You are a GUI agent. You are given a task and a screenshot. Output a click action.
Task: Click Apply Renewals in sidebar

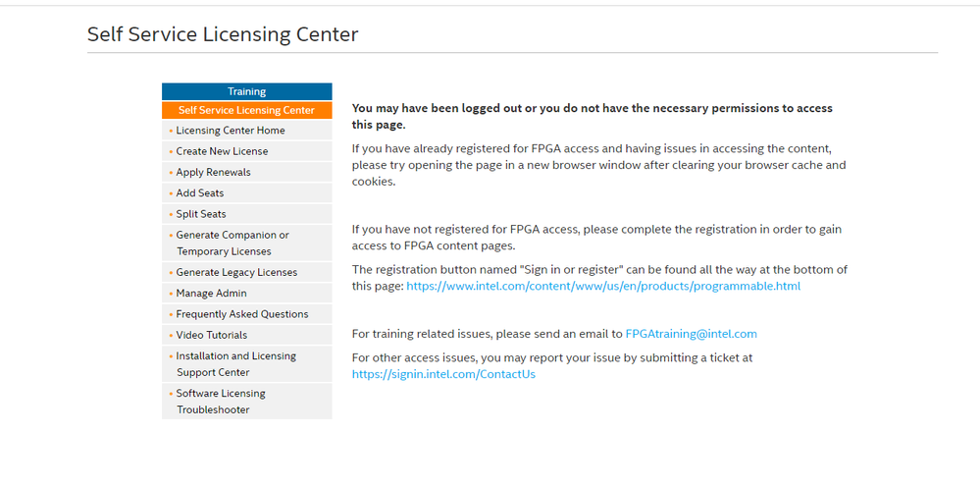pyautogui.click(x=213, y=172)
